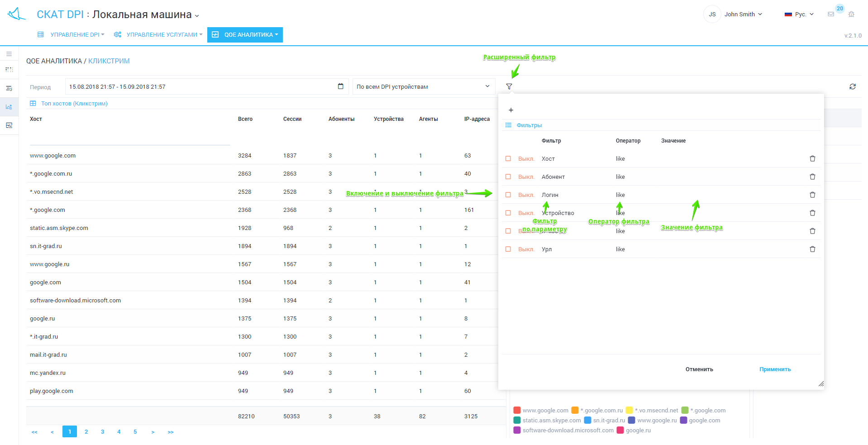This screenshot has width=868, height=445.
Task: Click the refresh data icon
Action: 852,86
